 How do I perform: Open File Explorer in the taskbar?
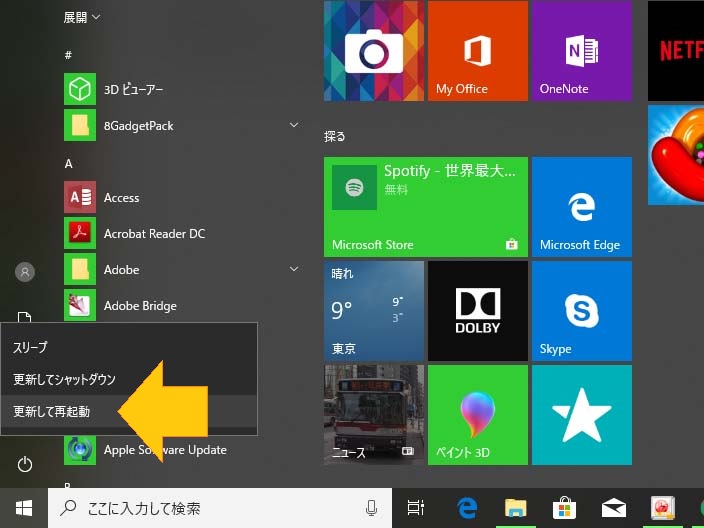(515, 508)
